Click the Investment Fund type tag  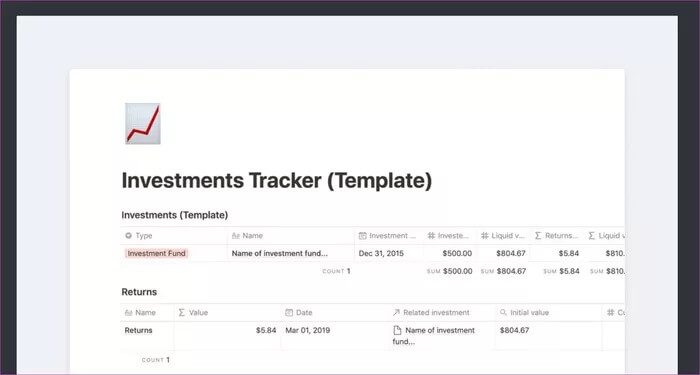157,254
